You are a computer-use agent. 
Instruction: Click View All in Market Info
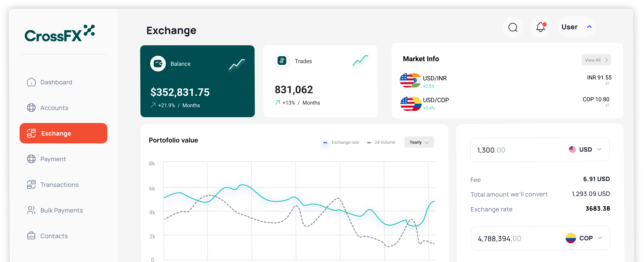click(x=596, y=60)
